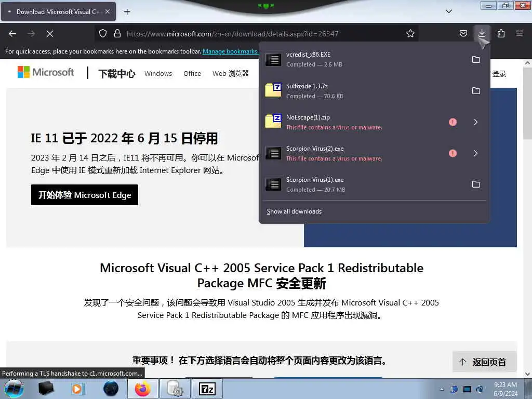This screenshot has width=532, height=399.
Task: Open the Extensions puzzle icon
Action: coord(501,33)
